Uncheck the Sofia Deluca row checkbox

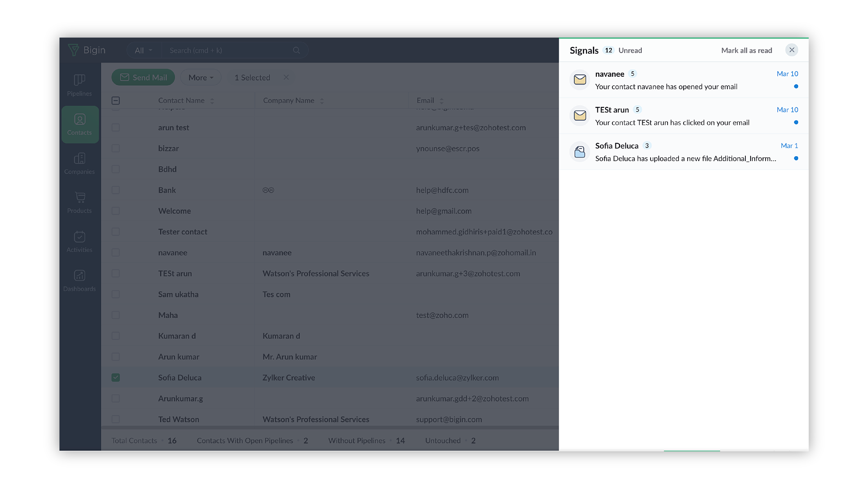tap(116, 377)
